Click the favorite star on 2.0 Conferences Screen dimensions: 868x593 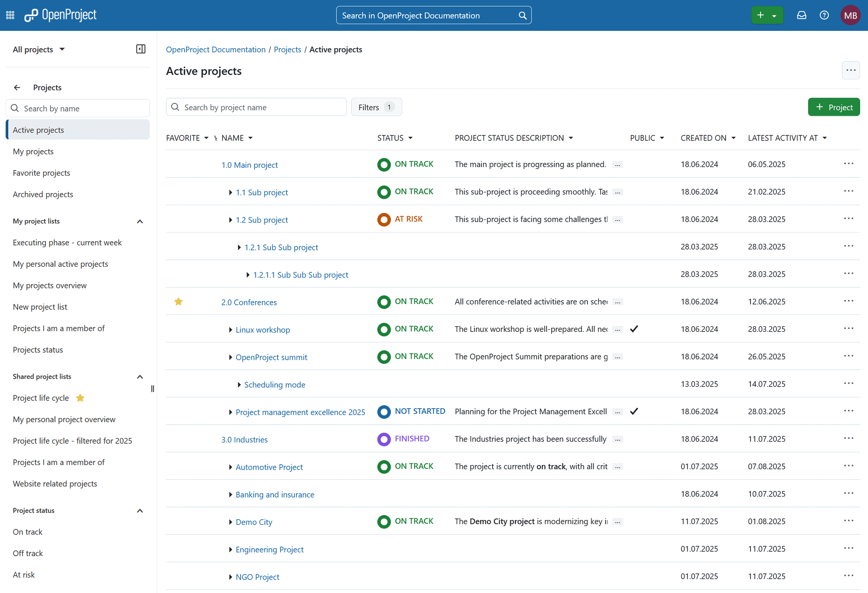[x=178, y=301]
